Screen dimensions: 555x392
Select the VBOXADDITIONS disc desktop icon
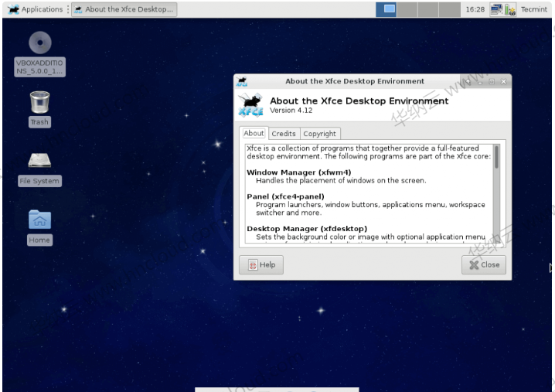pos(40,53)
